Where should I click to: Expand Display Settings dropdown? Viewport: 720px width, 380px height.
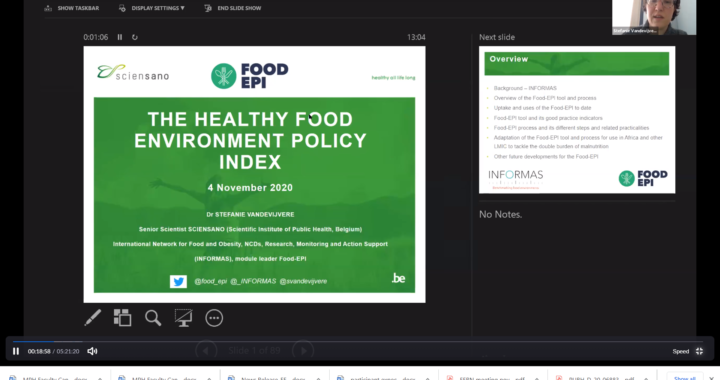(152, 8)
